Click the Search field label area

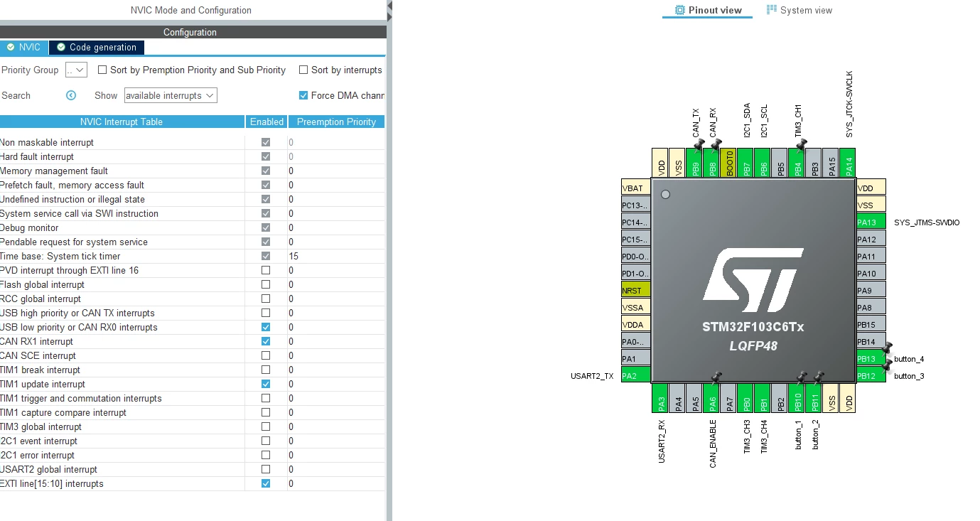(x=16, y=95)
